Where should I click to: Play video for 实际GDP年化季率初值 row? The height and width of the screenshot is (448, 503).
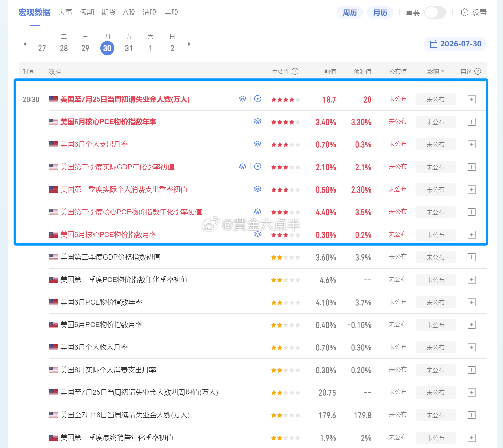[258, 166]
